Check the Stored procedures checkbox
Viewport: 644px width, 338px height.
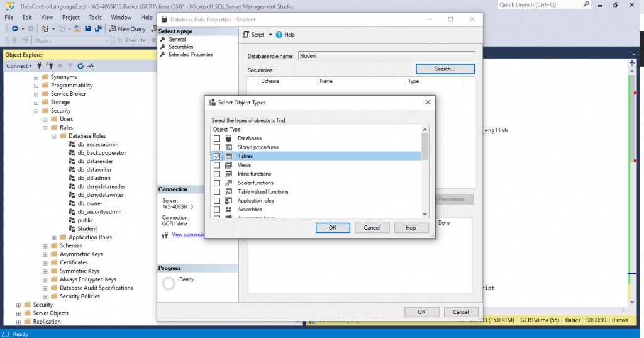[217, 147]
